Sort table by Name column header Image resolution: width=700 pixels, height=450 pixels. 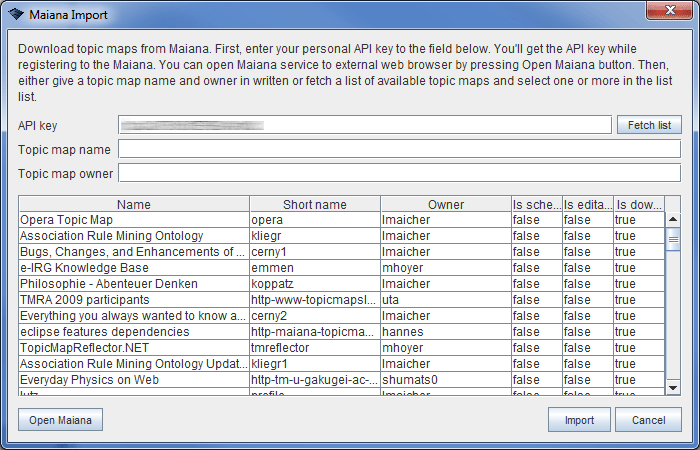(134, 204)
